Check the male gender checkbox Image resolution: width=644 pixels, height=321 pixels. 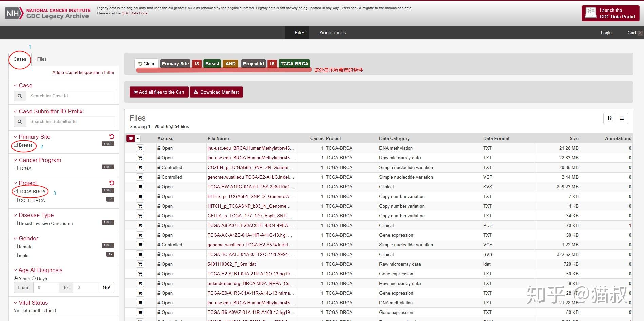(x=16, y=255)
